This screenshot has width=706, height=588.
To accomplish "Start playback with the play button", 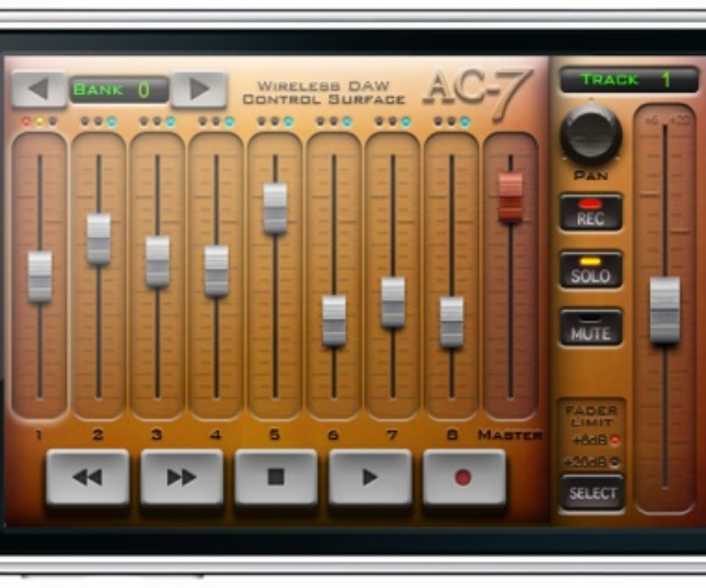I will pyautogui.click(x=370, y=477).
